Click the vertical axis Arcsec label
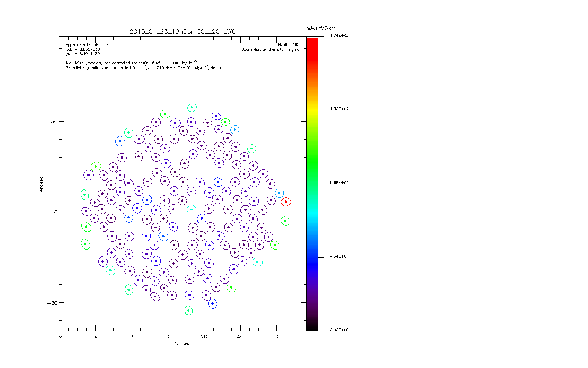 (x=41, y=184)
